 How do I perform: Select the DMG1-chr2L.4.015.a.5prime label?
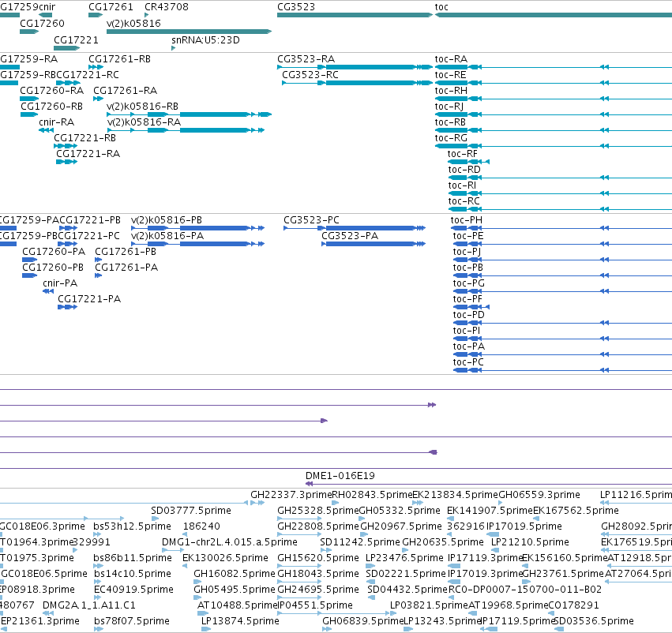(230, 541)
